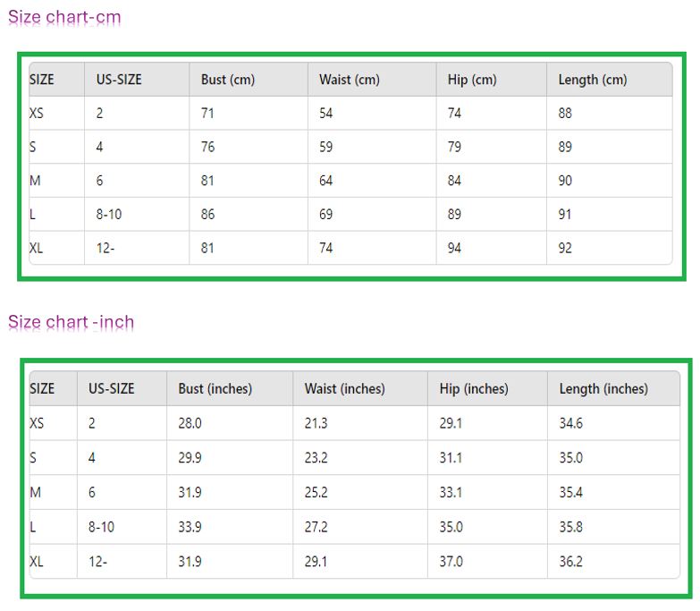Viewport: 700px width, 611px height.
Task: Click the Length (cm) column header
Action: pyautogui.click(x=593, y=80)
